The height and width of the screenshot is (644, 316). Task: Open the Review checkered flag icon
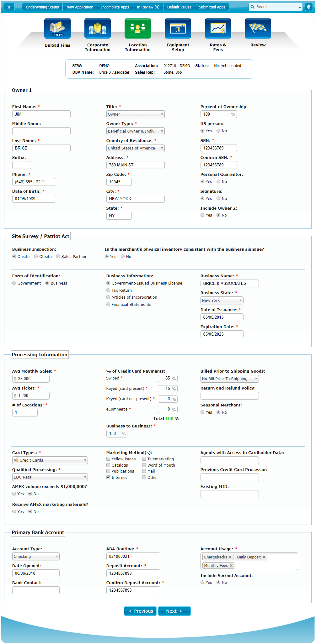pyautogui.click(x=258, y=29)
